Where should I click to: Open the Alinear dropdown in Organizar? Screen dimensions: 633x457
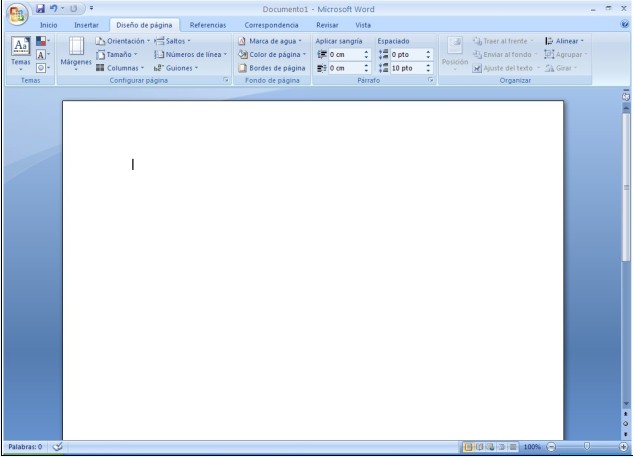565,41
